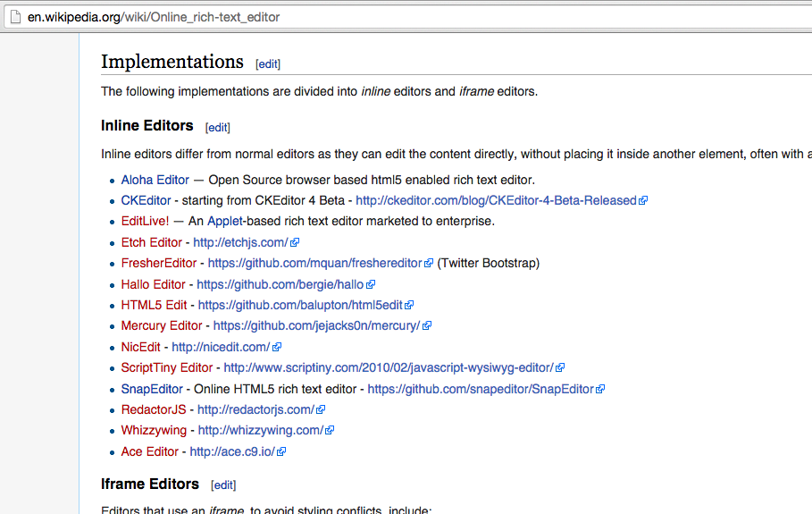Viewport: 812px width, 514px height.
Task: Click external-link icon after CKEditor blog URL
Action: (x=643, y=200)
